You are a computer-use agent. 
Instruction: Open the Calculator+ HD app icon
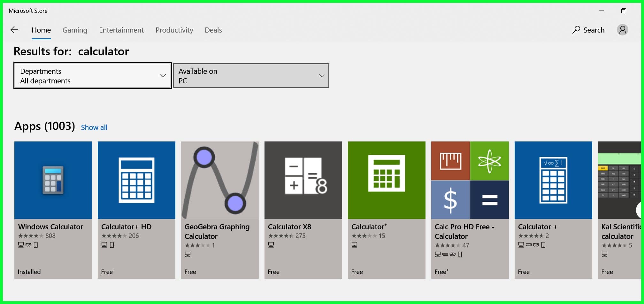click(x=136, y=180)
